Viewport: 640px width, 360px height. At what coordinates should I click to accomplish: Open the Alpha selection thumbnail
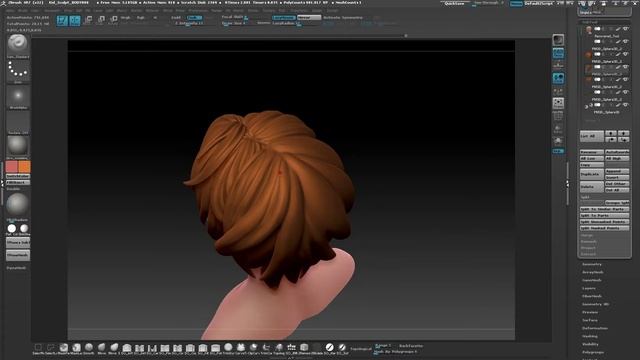18,96
